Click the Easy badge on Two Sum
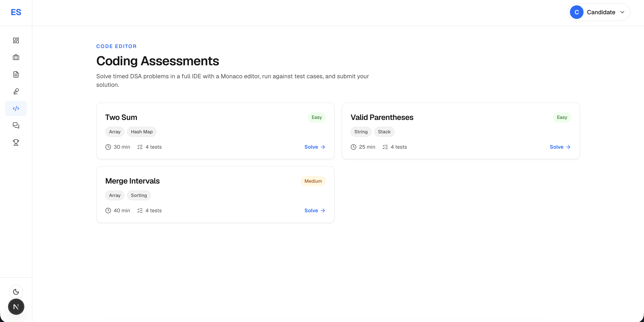Screen dimensions: 644x322 316,117
